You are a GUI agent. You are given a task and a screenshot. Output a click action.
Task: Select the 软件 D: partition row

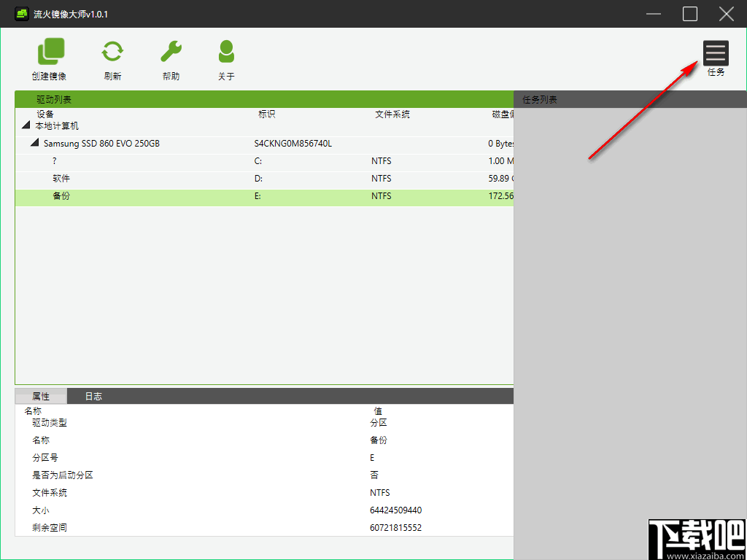(x=264, y=179)
